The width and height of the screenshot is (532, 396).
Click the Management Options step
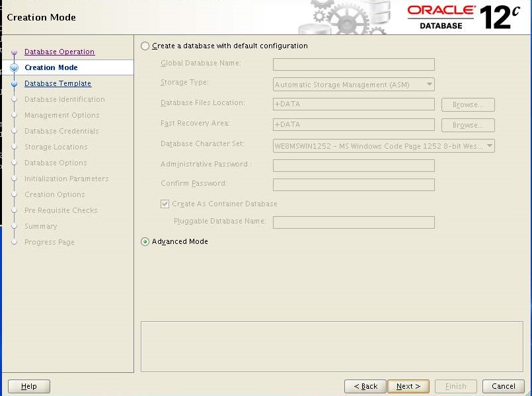click(61, 116)
